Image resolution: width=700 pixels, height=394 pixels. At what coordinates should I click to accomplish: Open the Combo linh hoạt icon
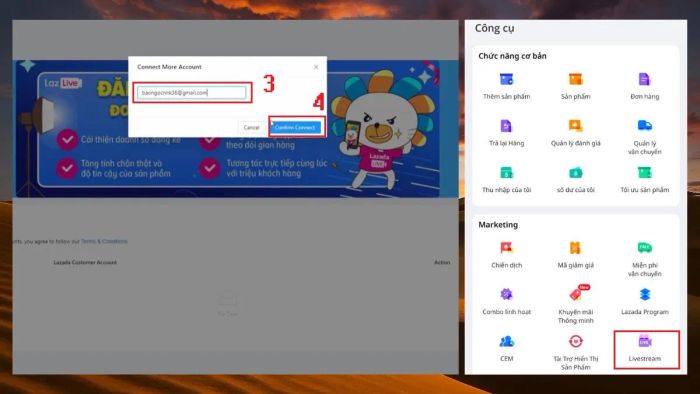click(x=506, y=294)
